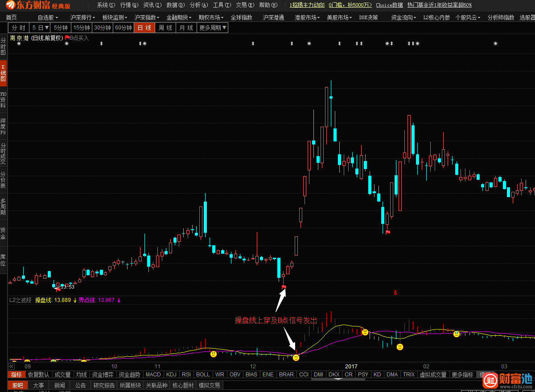Select 多周期 in the left sidebar
The height and width of the screenshot is (392, 535).
pos(3,207)
